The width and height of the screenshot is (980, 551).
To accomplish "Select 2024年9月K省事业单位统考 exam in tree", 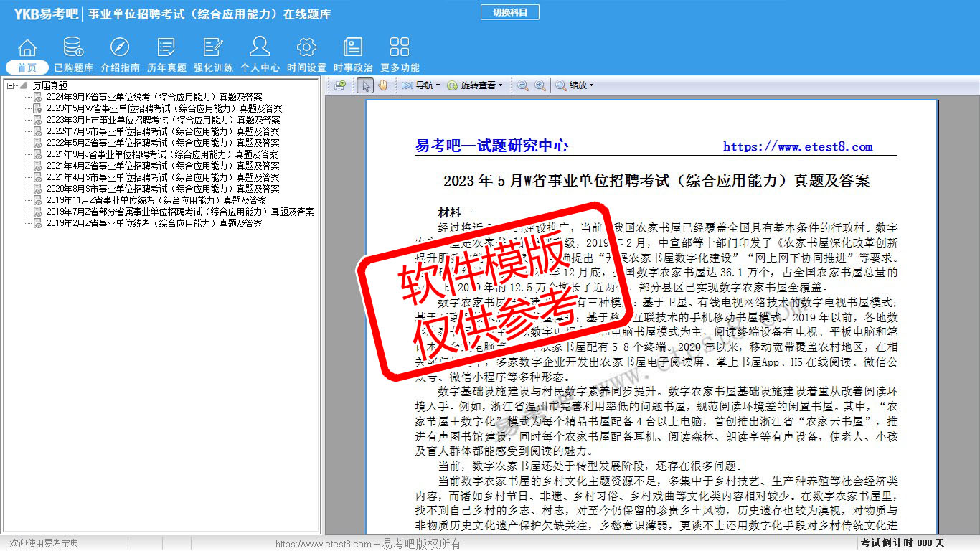I will [154, 97].
